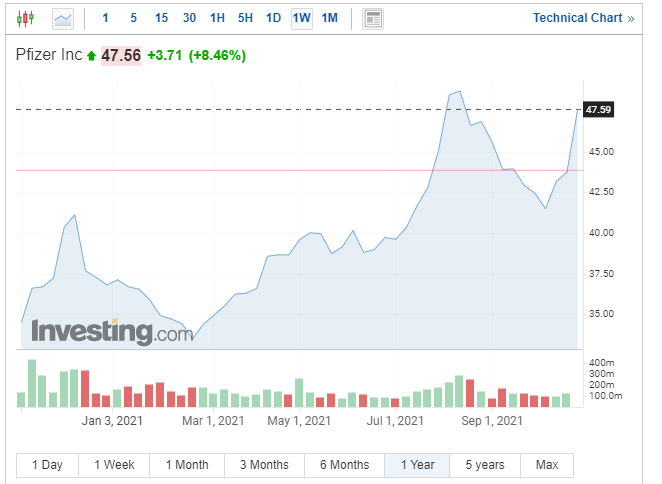Open the news overlay icon

click(x=373, y=19)
